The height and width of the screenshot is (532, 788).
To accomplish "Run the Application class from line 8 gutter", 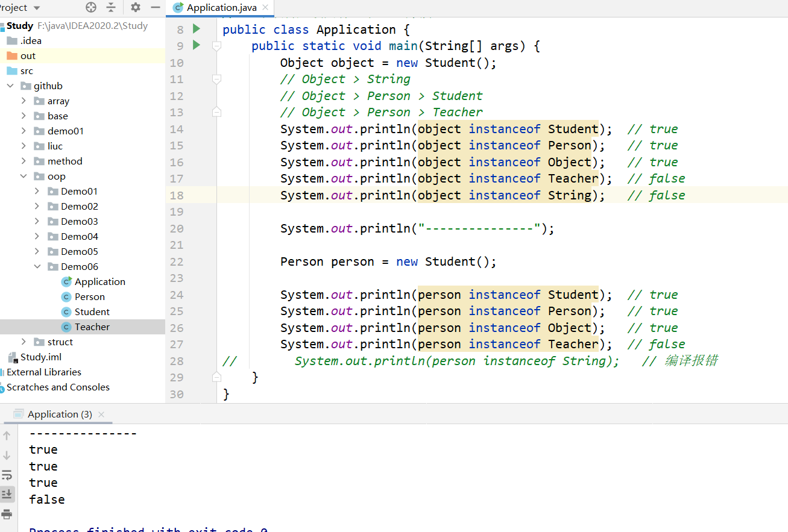I will coord(196,29).
